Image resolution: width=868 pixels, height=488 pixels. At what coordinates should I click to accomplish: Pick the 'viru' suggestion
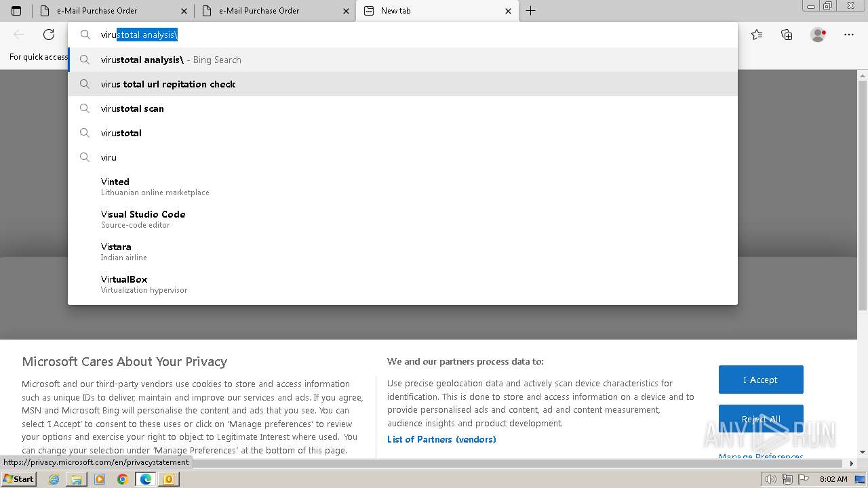click(403, 157)
